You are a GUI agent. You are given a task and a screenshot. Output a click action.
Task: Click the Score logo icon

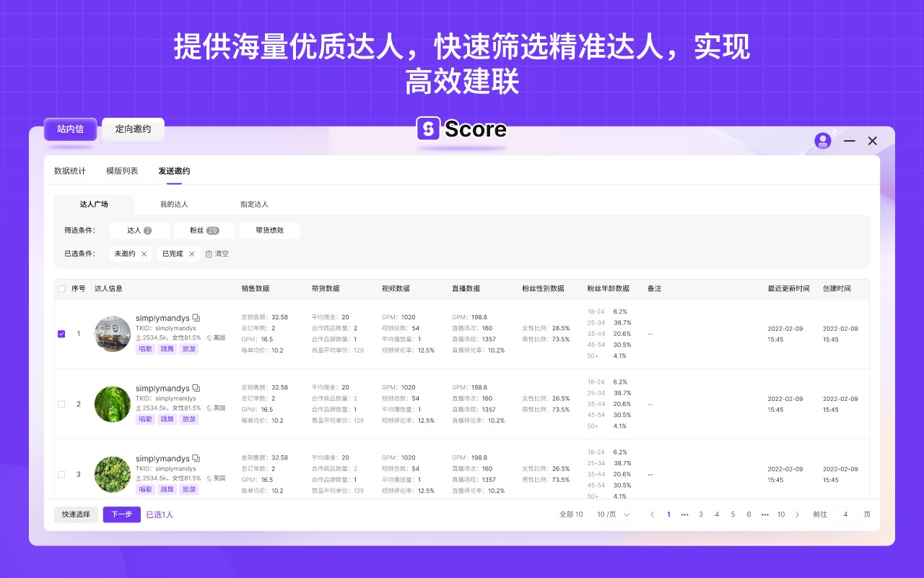(428, 129)
